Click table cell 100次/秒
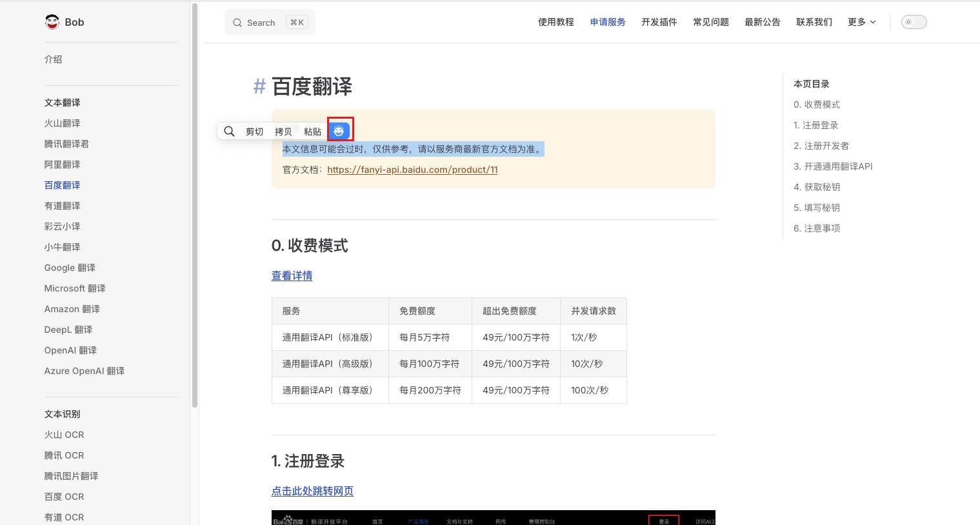Screen dimensions: 980x525 pyautogui.click(x=594, y=390)
